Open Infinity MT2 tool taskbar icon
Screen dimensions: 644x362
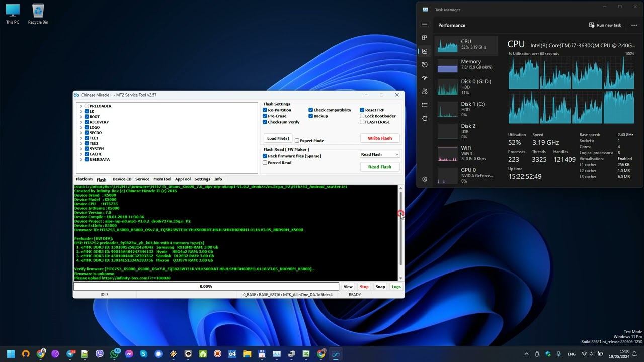[336, 354]
